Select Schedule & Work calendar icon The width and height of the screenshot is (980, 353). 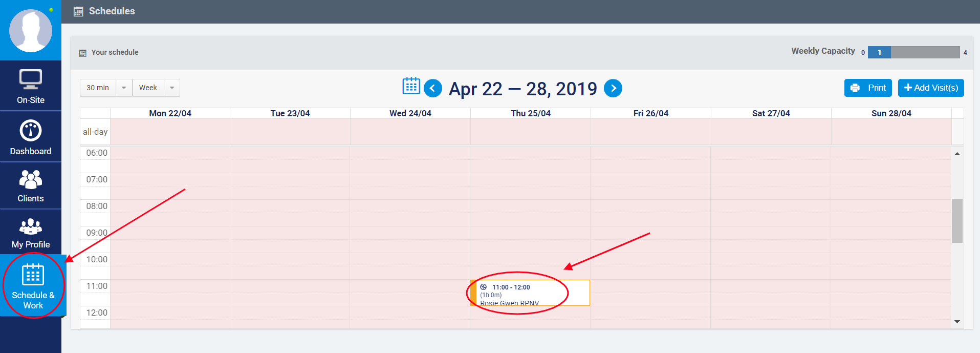tap(33, 275)
